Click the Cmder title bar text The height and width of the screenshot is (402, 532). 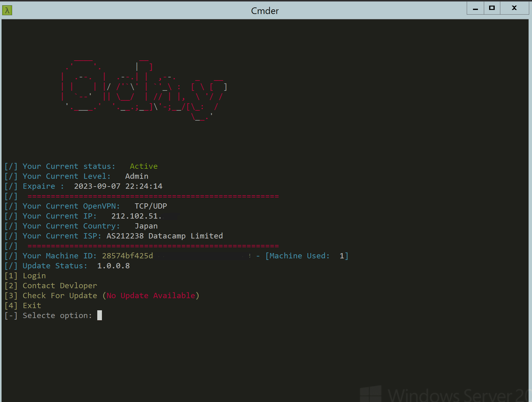pyautogui.click(x=264, y=11)
